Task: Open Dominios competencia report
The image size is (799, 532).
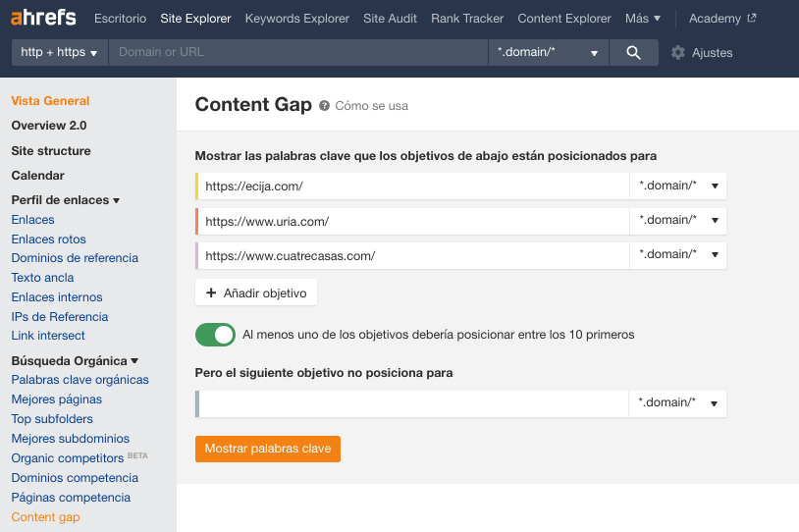Action: [x=75, y=478]
